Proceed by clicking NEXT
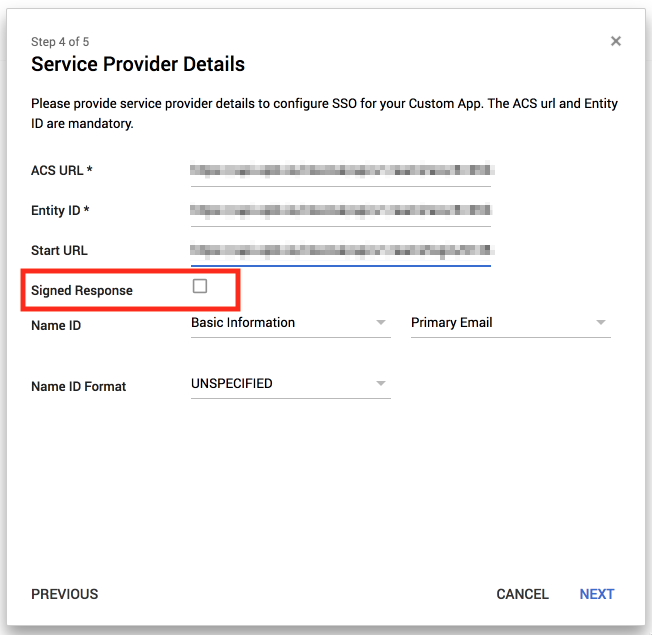The height and width of the screenshot is (635, 652). (597, 594)
